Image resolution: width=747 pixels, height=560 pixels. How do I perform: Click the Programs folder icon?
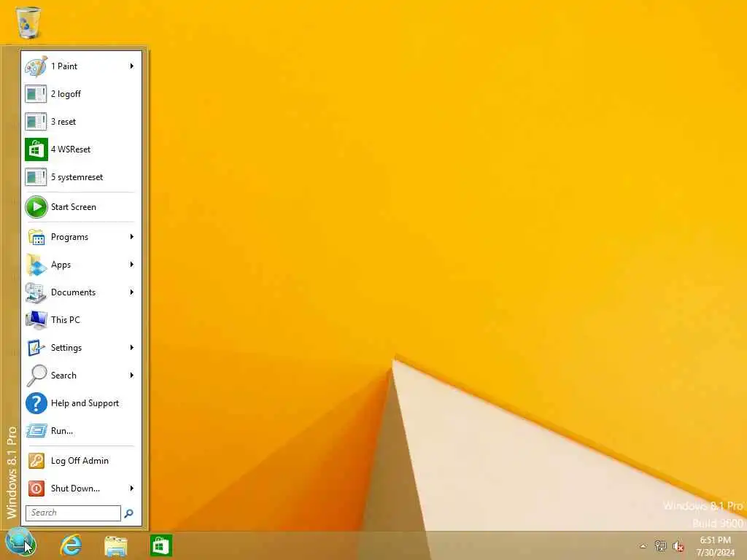tap(36, 237)
